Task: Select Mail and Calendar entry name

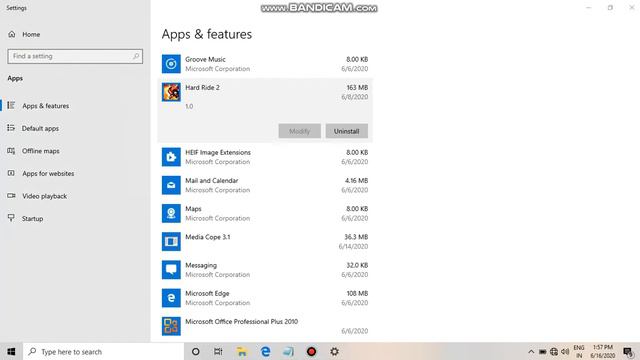Action: click(x=211, y=180)
